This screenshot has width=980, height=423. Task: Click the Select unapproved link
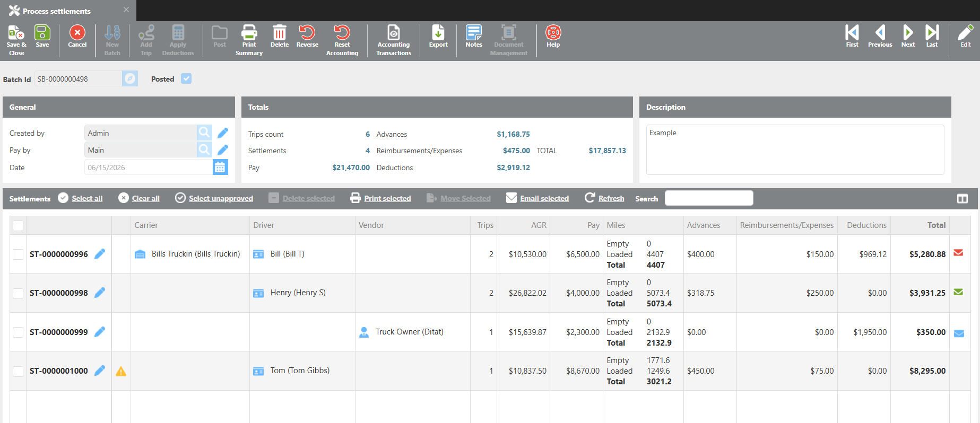(x=221, y=198)
